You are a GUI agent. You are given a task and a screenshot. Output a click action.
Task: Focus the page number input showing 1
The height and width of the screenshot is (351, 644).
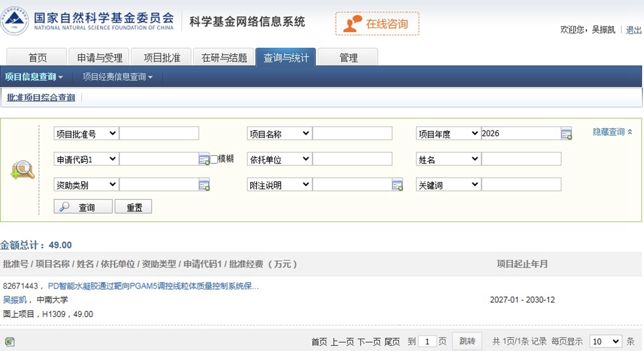tap(427, 341)
